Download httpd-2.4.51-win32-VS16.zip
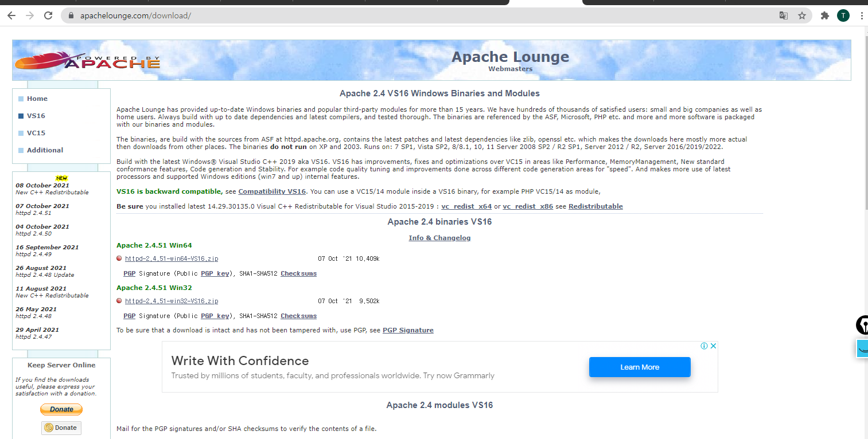This screenshot has width=868, height=439. tap(172, 301)
